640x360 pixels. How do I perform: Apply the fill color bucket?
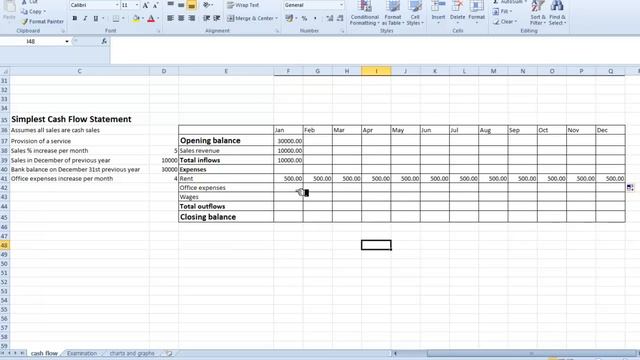(136, 18)
